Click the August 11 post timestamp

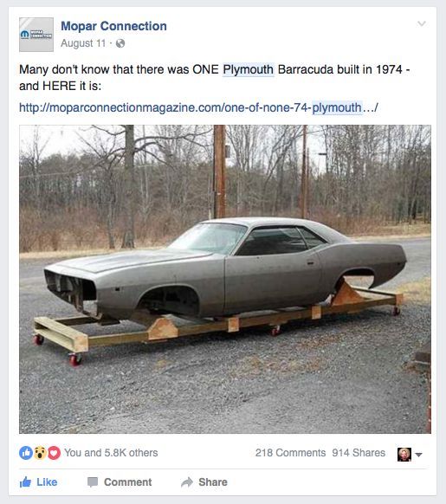[83, 43]
